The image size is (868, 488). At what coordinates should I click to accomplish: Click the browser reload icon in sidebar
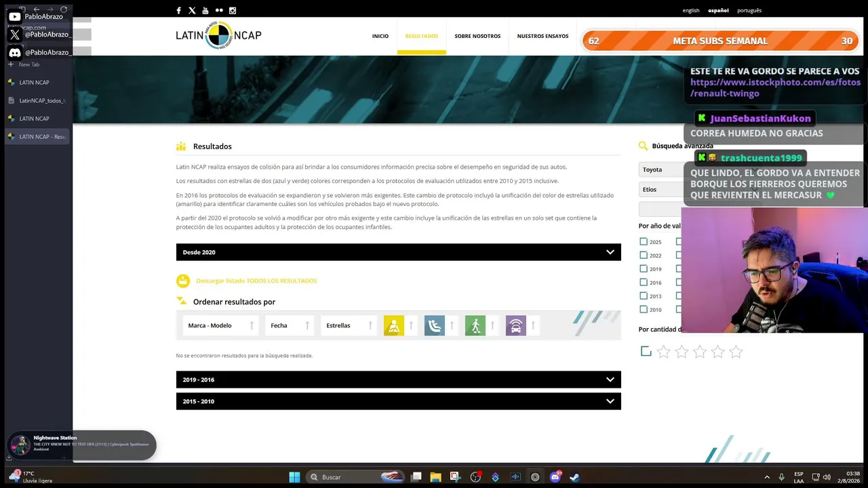point(64,9)
